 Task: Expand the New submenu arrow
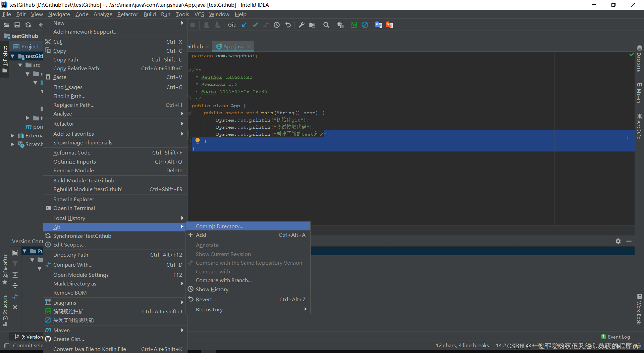pos(182,23)
